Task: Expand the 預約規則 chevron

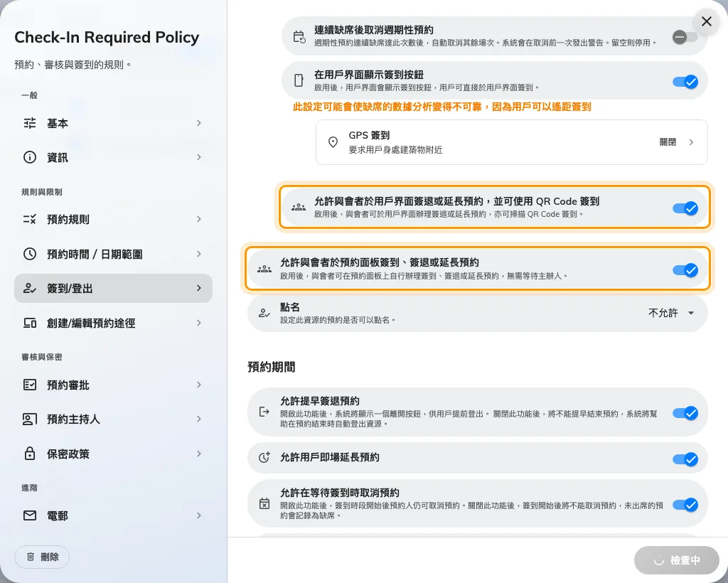Action: pos(199,219)
